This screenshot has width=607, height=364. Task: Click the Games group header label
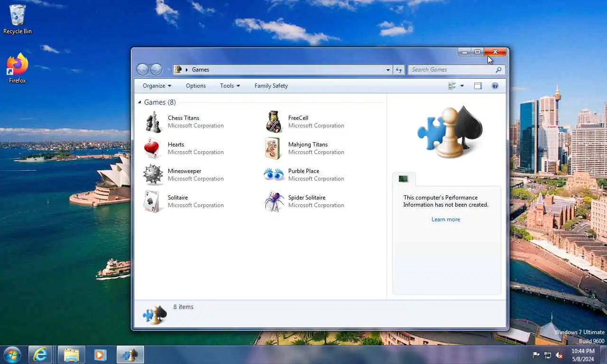click(160, 102)
